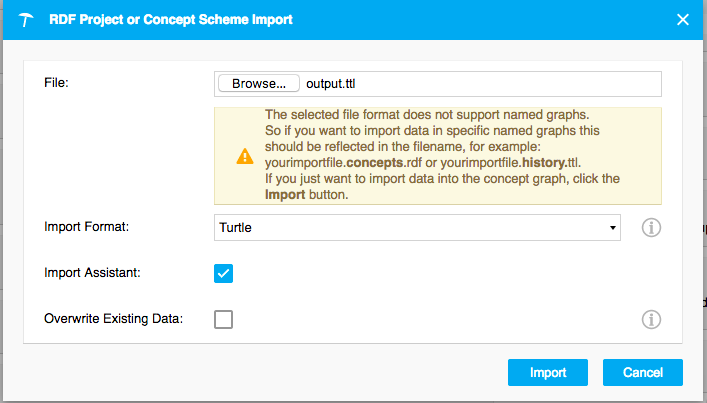Image resolution: width=707 pixels, height=403 pixels.
Task: Click the Browse... file button
Action: pos(259,84)
